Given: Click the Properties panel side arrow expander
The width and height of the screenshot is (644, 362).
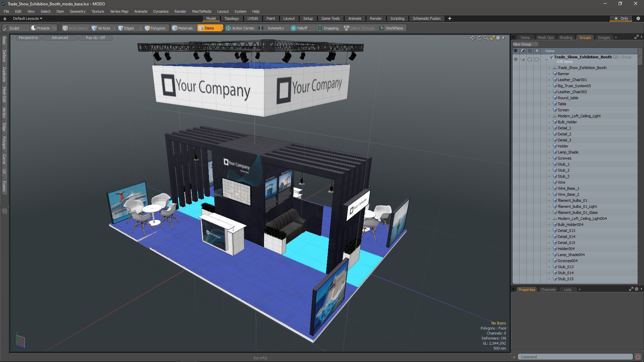Looking at the screenshot, I should [x=642, y=289].
